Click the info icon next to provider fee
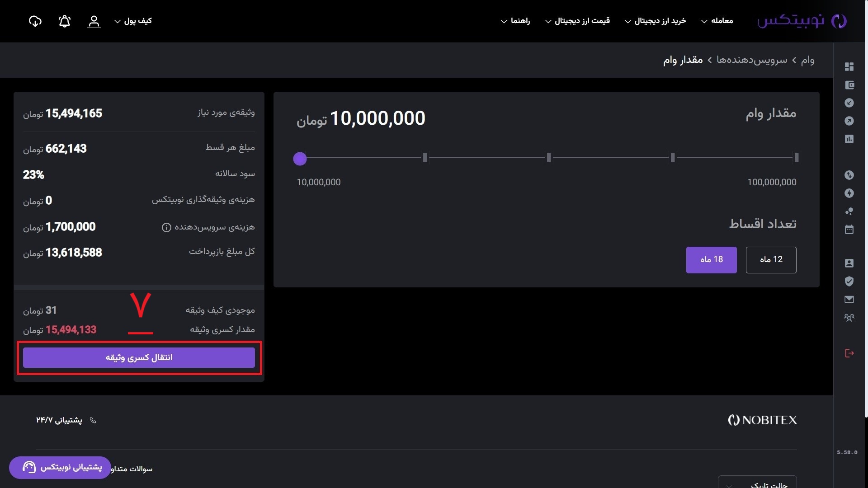Image resolution: width=868 pixels, height=488 pixels. tap(166, 227)
